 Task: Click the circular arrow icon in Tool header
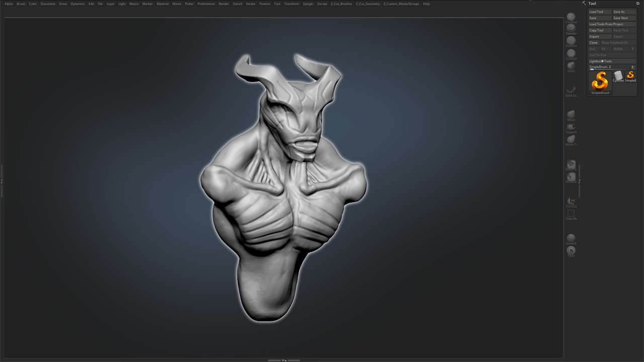[x=638, y=4]
